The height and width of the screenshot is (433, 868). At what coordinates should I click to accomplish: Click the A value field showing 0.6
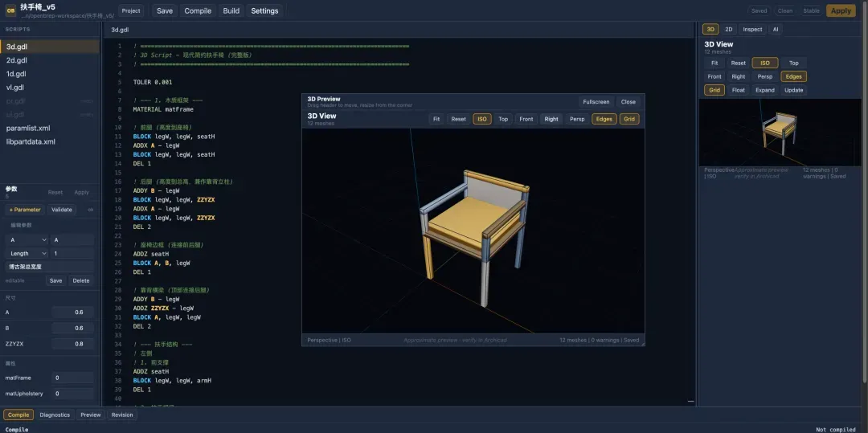[x=73, y=312]
